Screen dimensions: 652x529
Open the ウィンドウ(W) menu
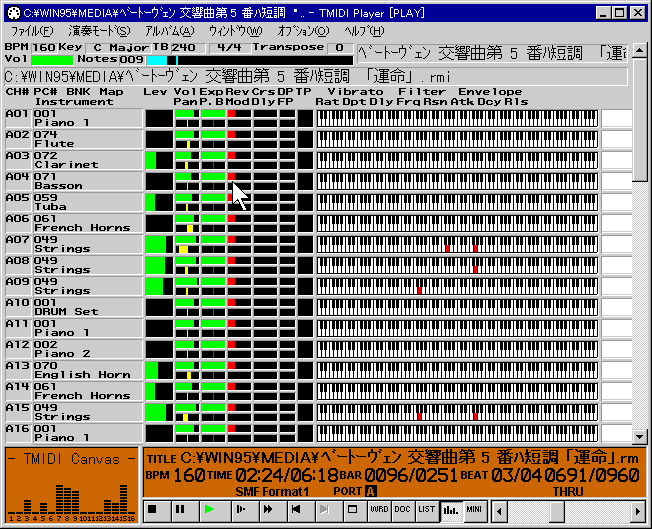tap(235, 31)
